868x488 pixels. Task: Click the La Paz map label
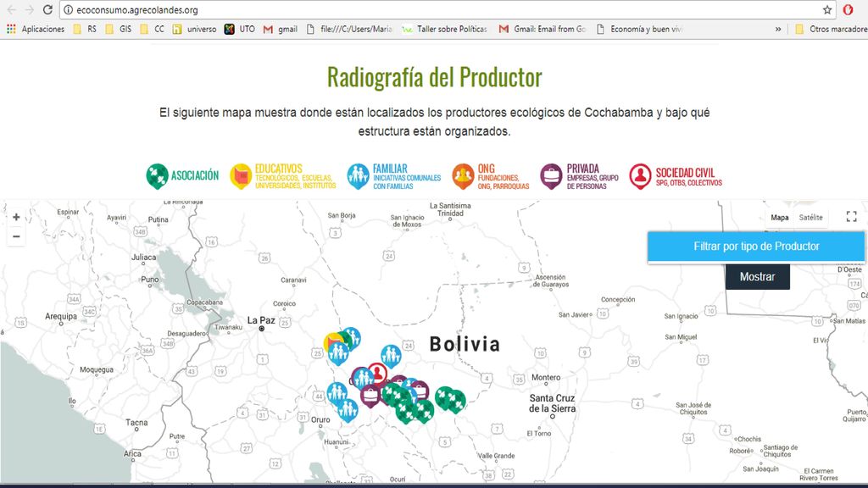click(261, 319)
